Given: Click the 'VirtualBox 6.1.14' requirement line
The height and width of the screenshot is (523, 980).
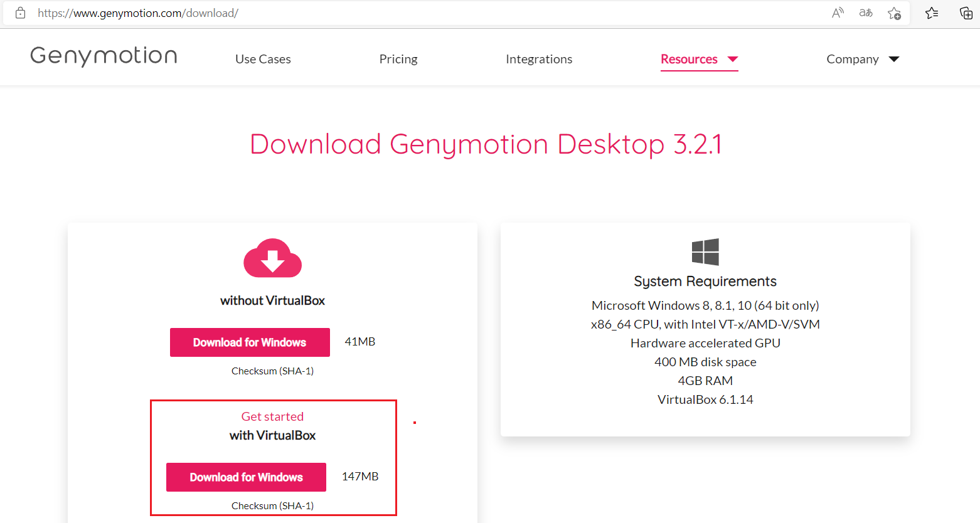Looking at the screenshot, I should (x=705, y=399).
